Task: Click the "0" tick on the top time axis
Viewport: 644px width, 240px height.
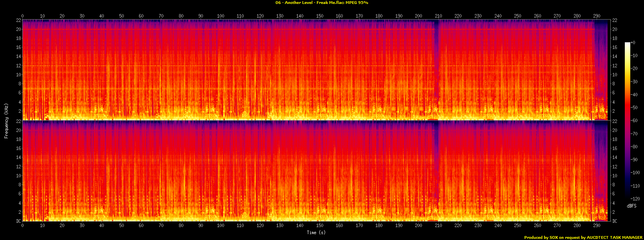Action: (x=22, y=16)
